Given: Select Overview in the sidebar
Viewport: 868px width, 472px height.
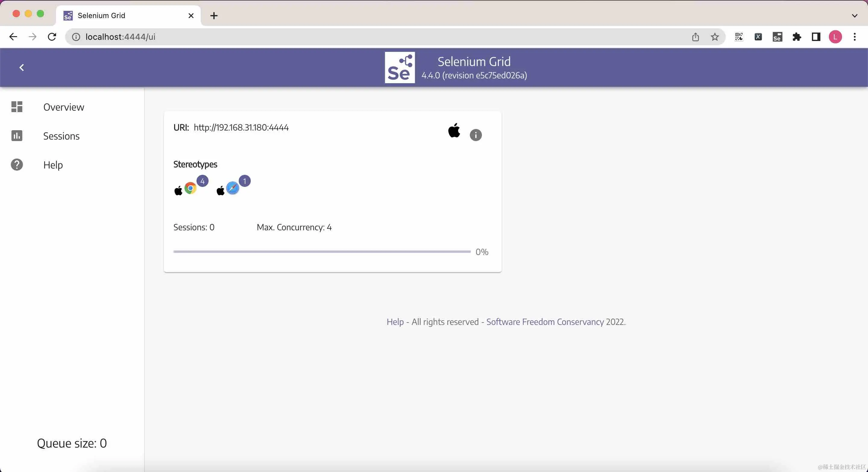Looking at the screenshot, I should click(64, 107).
